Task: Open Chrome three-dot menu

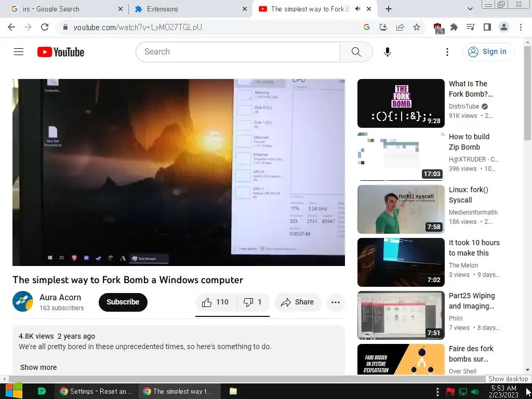Action: pyautogui.click(x=521, y=27)
